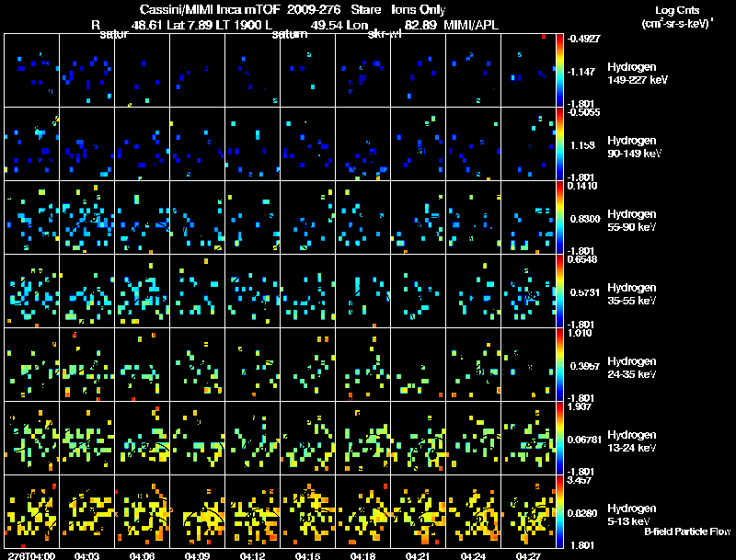Click the 'Log Cnts' scale heading
Viewport: 736px width, 560px height.
click(677, 10)
